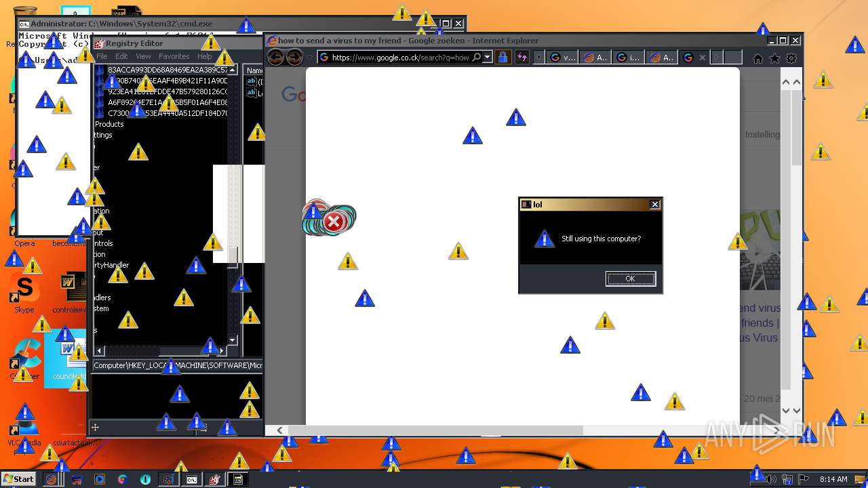This screenshot has width=868, height=488.
Task: Select registry key starting A6F892
Action: (167, 102)
